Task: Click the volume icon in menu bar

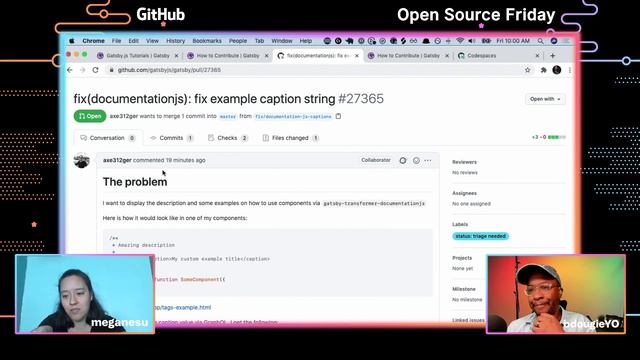Action: point(472,41)
